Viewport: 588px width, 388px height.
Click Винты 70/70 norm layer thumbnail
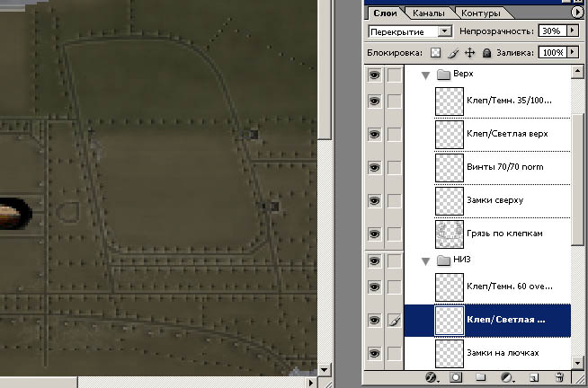click(x=450, y=168)
